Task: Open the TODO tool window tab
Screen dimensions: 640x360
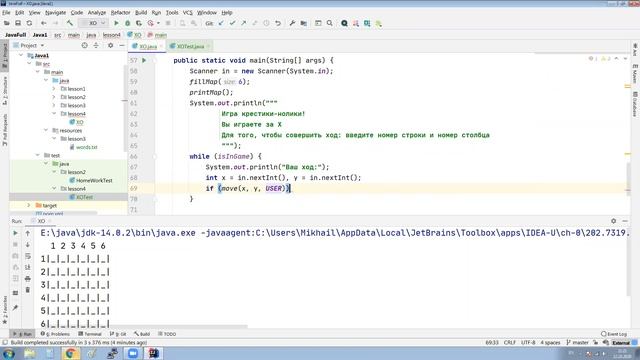Action: 167,334
